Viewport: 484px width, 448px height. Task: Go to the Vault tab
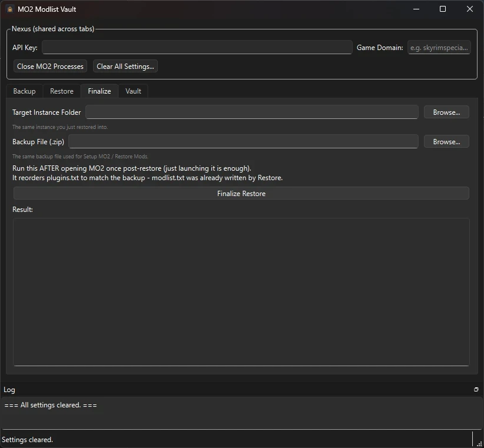coord(133,91)
